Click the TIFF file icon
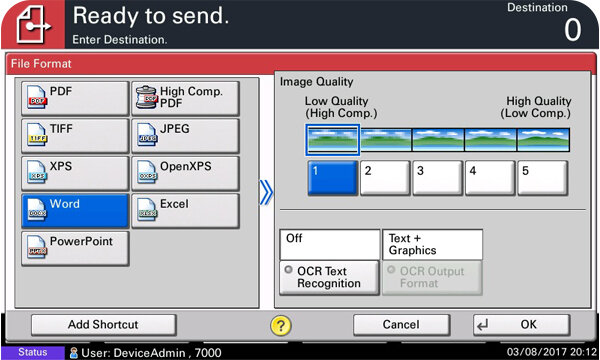This screenshot has width=600, height=360. [37, 135]
